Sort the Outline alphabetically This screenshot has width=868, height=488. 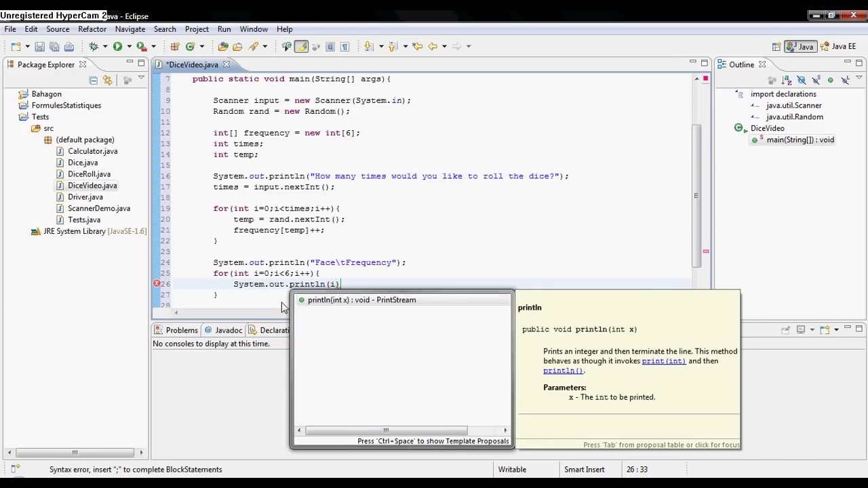point(787,80)
